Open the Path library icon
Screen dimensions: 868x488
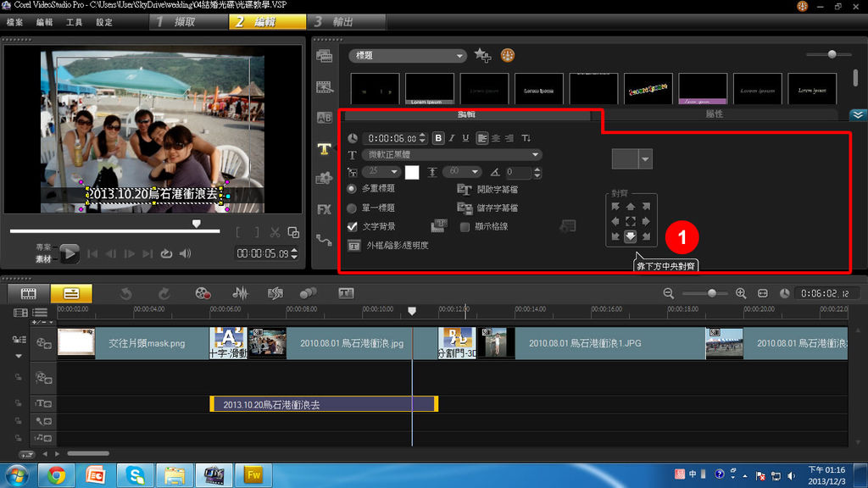click(325, 240)
